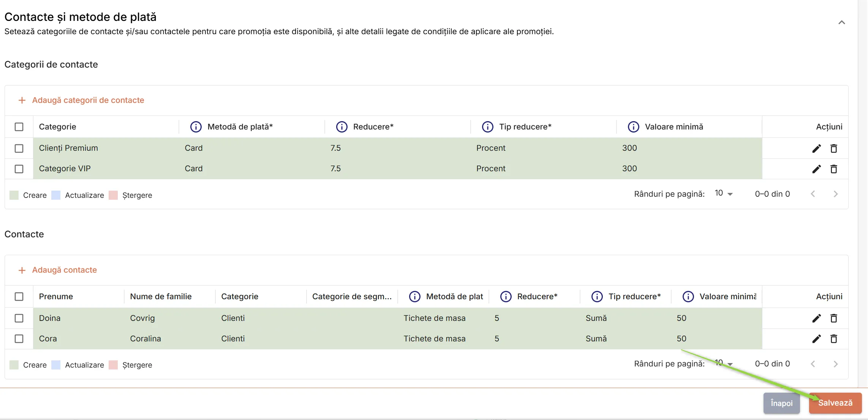
Task: Click info icon beside Metodă de plat in contacts table
Action: pyautogui.click(x=415, y=297)
